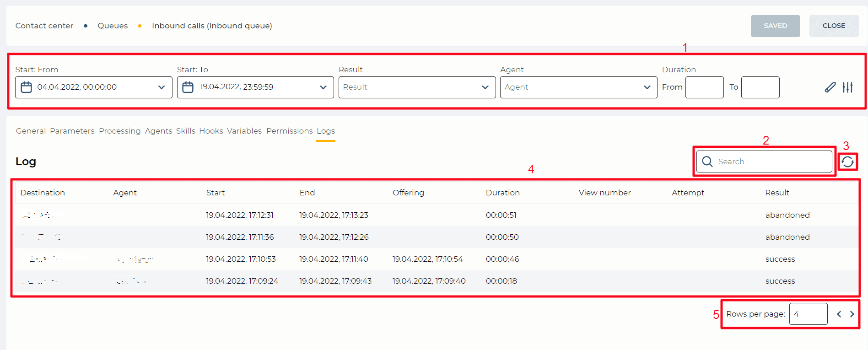Click the Duration To input

click(760, 87)
